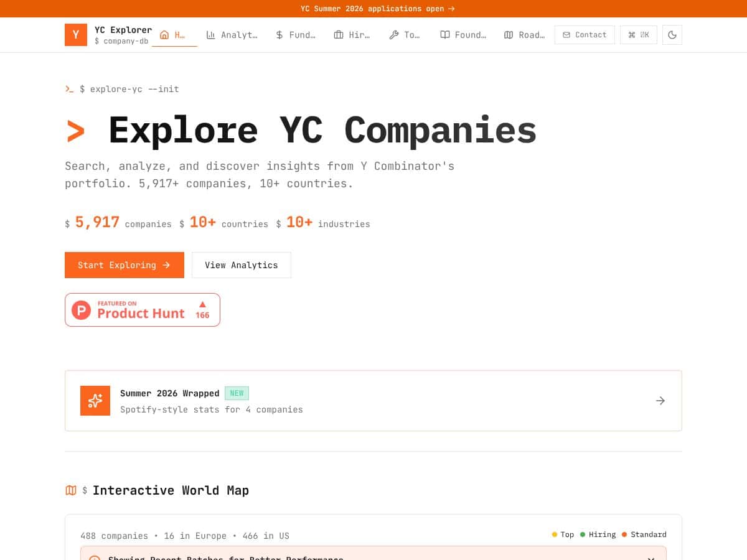Open the Featured on Product Hunt badge
747x560 pixels.
pyautogui.click(x=143, y=310)
